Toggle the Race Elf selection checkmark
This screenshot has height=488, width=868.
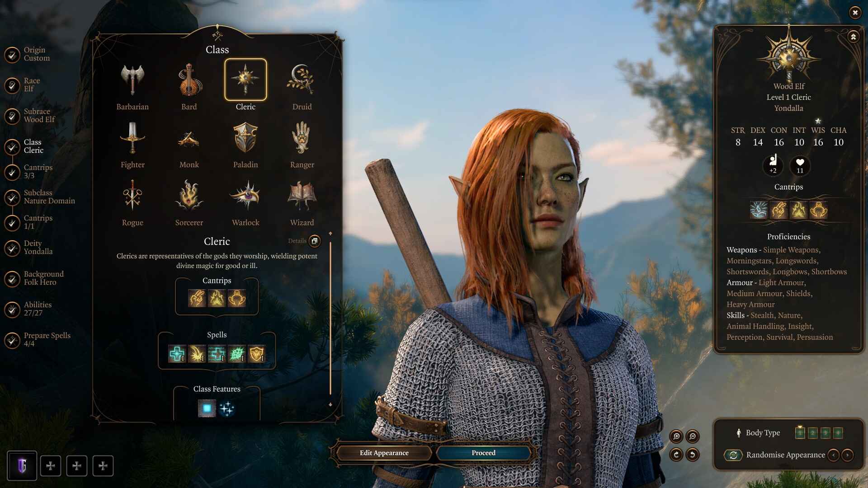[12, 84]
